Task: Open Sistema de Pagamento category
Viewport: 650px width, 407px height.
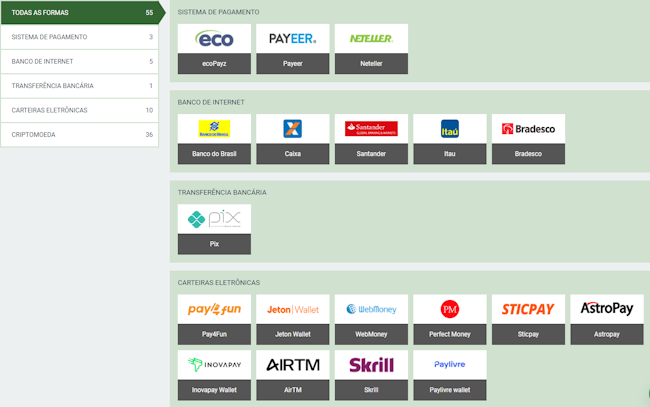Action: point(80,37)
